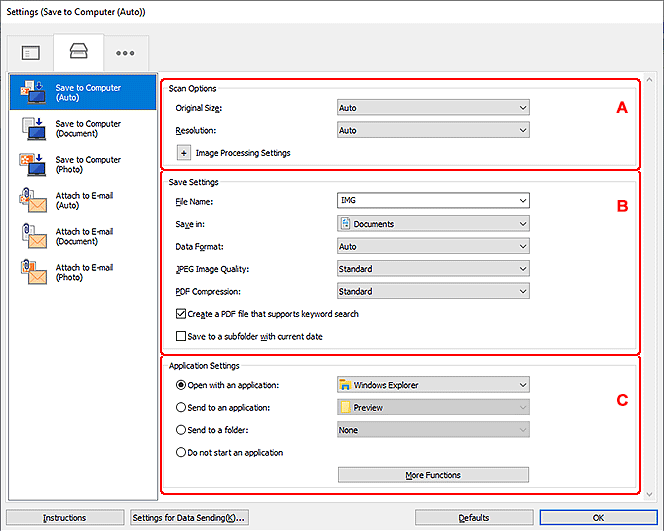Open the Original Size dropdown

(433, 107)
